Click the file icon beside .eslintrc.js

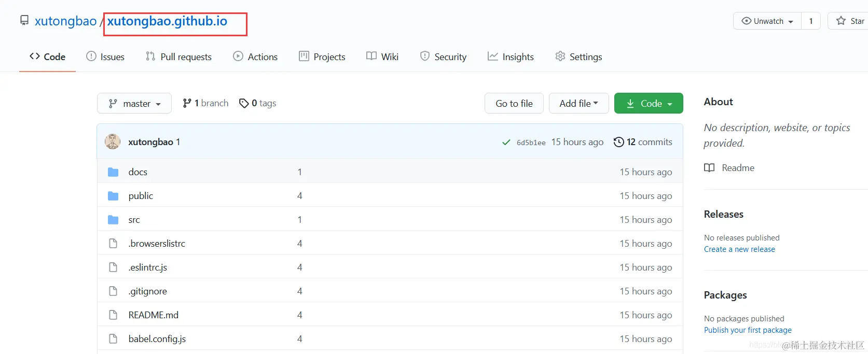tap(113, 267)
